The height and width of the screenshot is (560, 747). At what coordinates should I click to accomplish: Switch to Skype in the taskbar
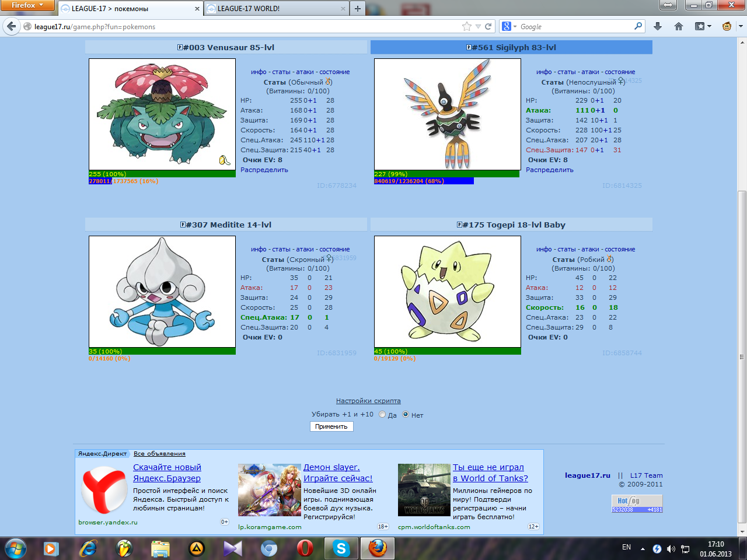341,548
